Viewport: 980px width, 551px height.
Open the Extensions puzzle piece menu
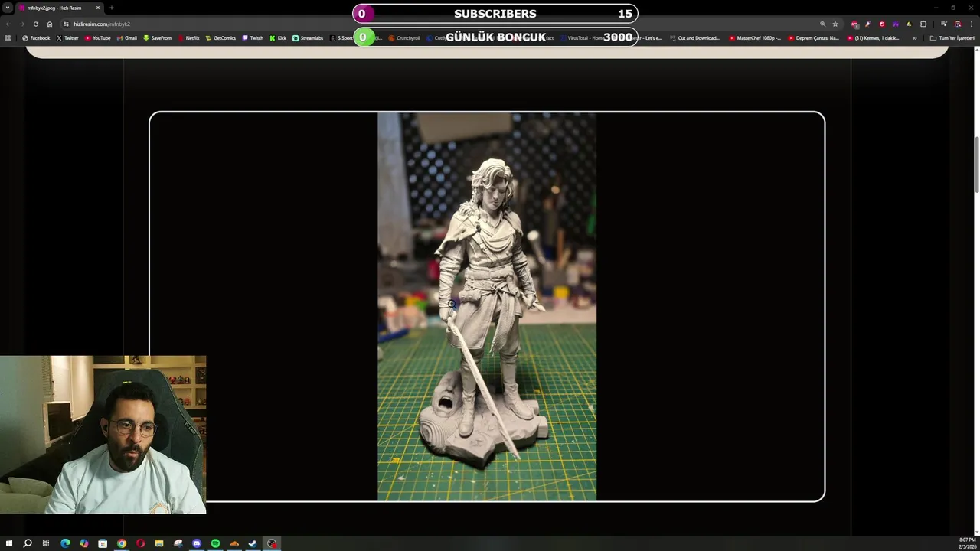923,24
